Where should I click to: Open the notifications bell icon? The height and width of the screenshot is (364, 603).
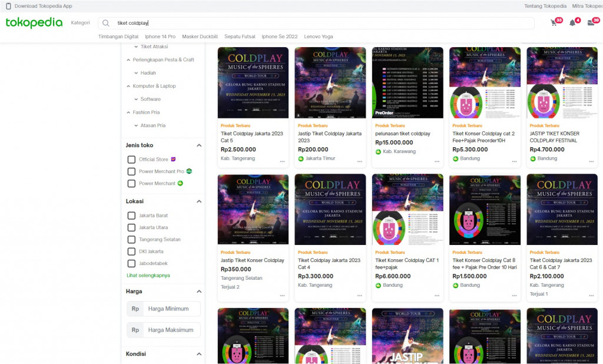coord(572,23)
